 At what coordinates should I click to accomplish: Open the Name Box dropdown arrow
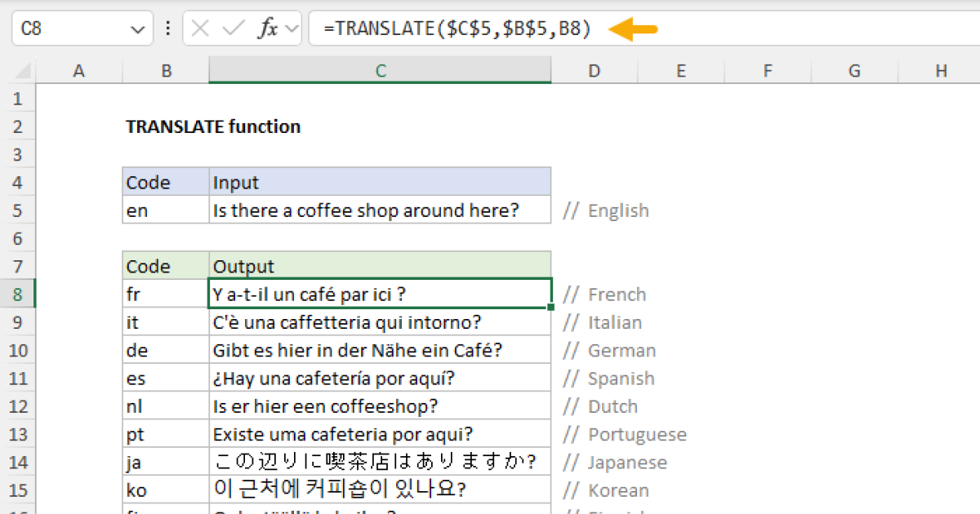[x=137, y=29]
